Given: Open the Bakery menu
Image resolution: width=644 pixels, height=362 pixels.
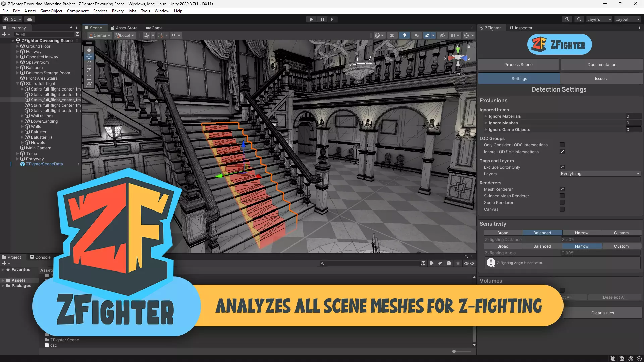Looking at the screenshot, I should click(118, 11).
